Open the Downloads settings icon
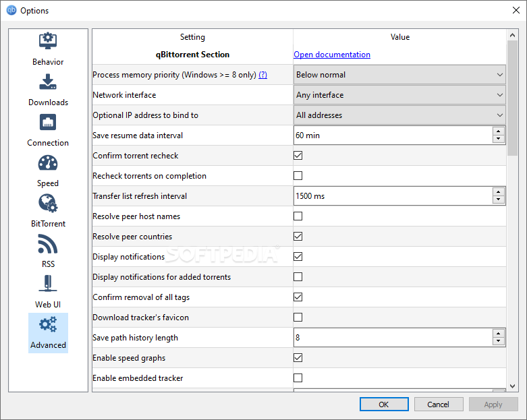 click(x=48, y=82)
